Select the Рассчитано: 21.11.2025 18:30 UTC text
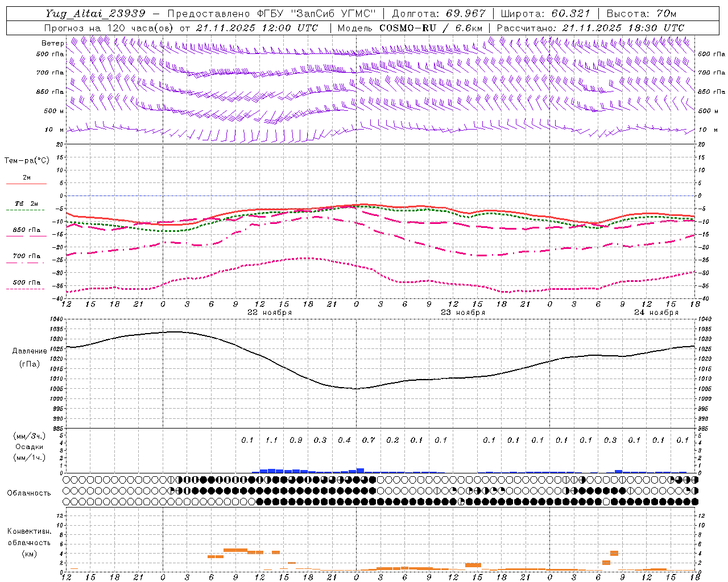 [590, 28]
